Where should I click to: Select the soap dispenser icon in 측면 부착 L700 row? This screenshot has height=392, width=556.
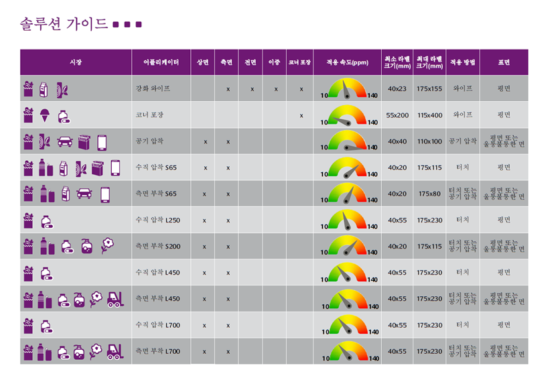79,352
